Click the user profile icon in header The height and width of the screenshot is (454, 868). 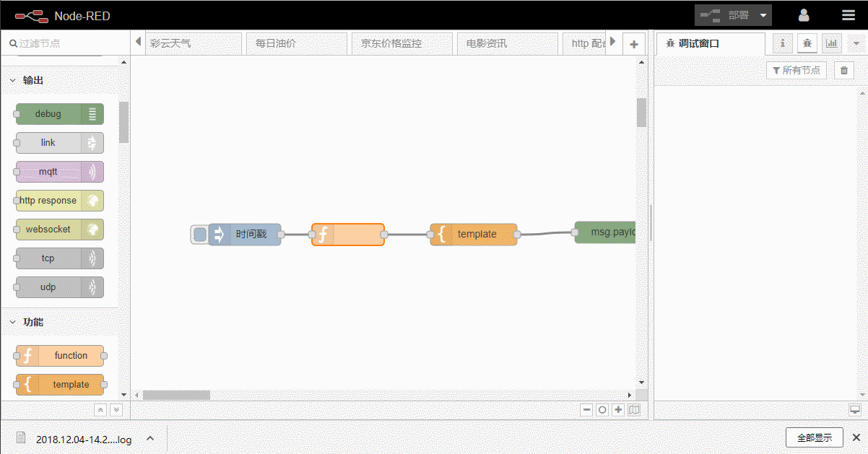click(804, 14)
